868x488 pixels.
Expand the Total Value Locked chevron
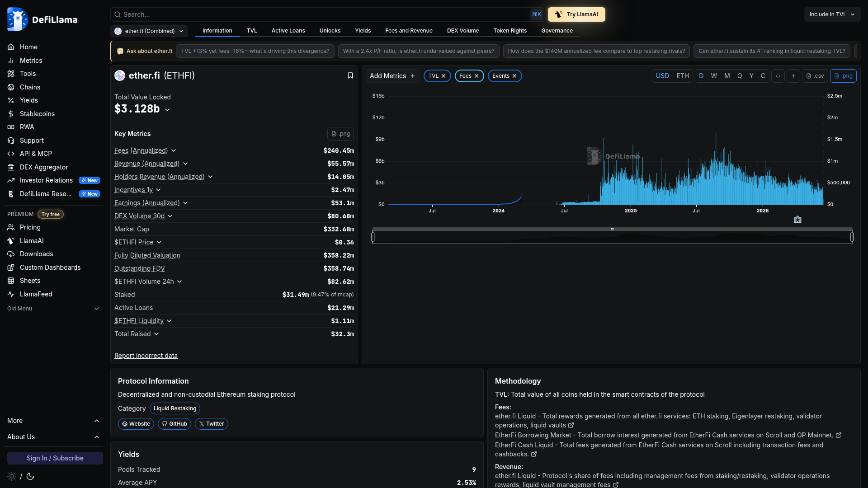coord(167,110)
